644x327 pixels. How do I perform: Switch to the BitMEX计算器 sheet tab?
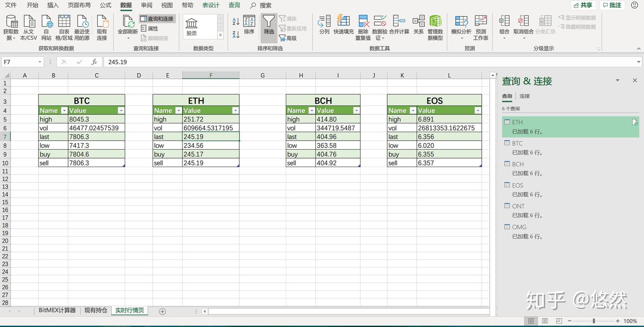click(57, 310)
